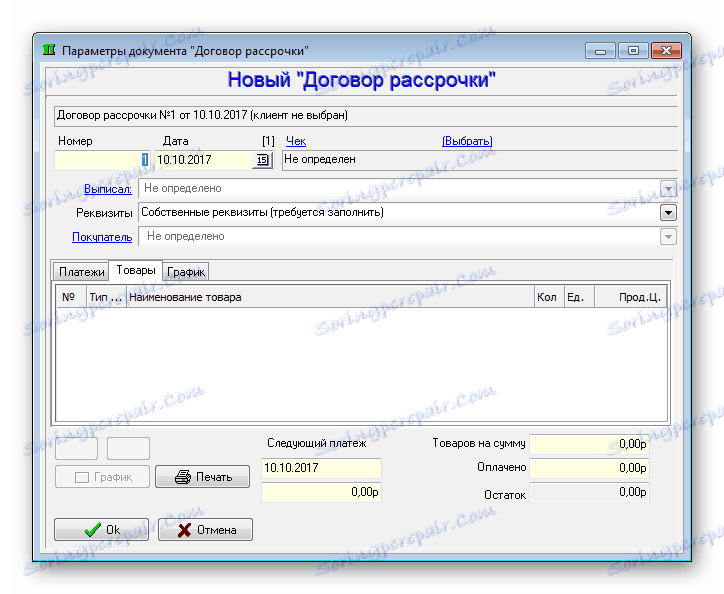Click the Остаток amount field
The height and width of the screenshot is (594, 724).
pyautogui.click(x=589, y=492)
